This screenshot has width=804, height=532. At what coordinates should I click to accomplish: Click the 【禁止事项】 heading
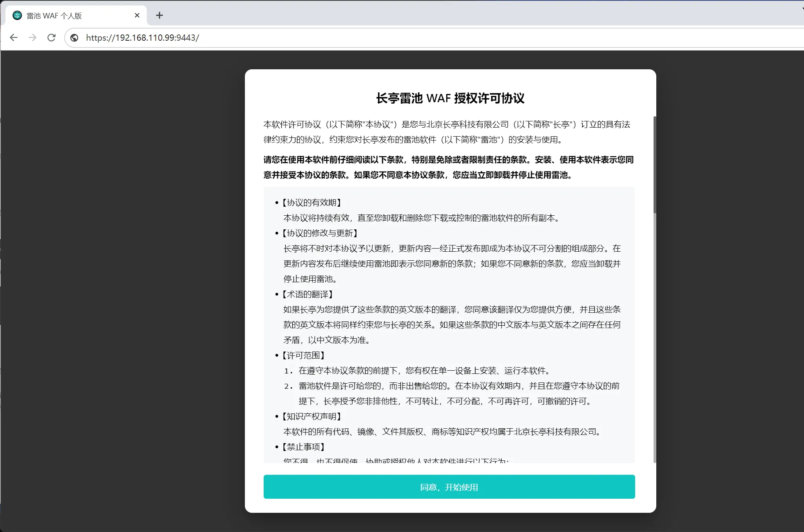(x=304, y=447)
